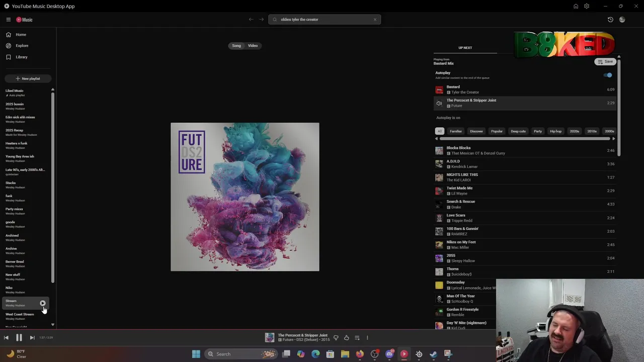Click the home icon in title bar
644x362 pixels.
point(576,6)
